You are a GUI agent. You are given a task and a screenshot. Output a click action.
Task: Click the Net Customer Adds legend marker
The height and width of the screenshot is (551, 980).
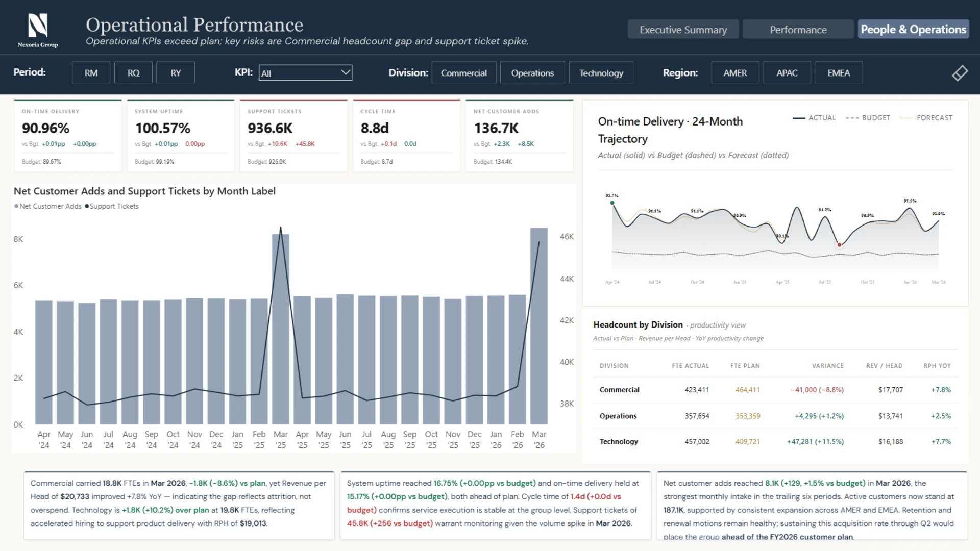click(x=16, y=206)
